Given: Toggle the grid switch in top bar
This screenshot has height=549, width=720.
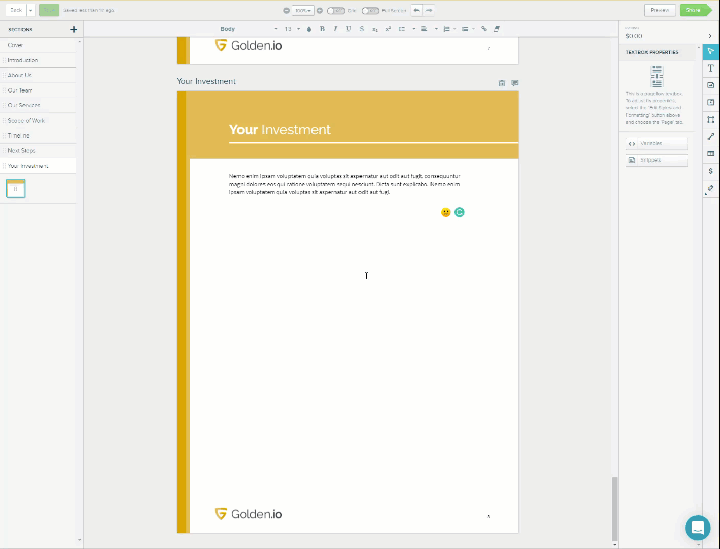Looking at the screenshot, I should tap(335, 10).
